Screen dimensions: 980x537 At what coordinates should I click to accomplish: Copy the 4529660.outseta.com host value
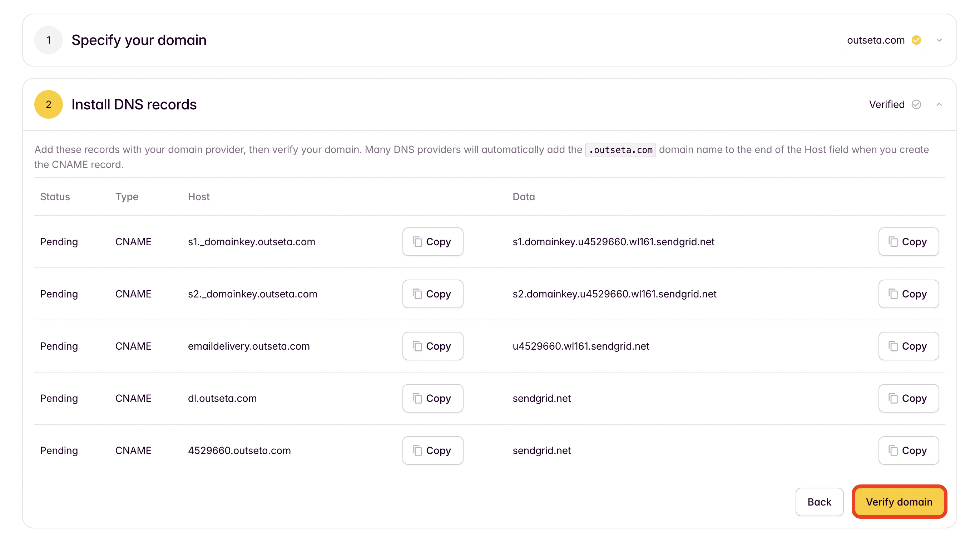coord(432,450)
